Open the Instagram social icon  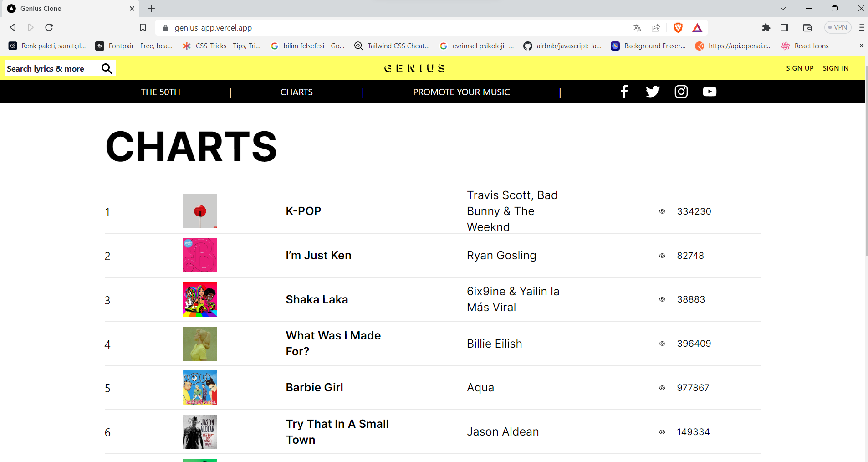pyautogui.click(x=681, y=92)
